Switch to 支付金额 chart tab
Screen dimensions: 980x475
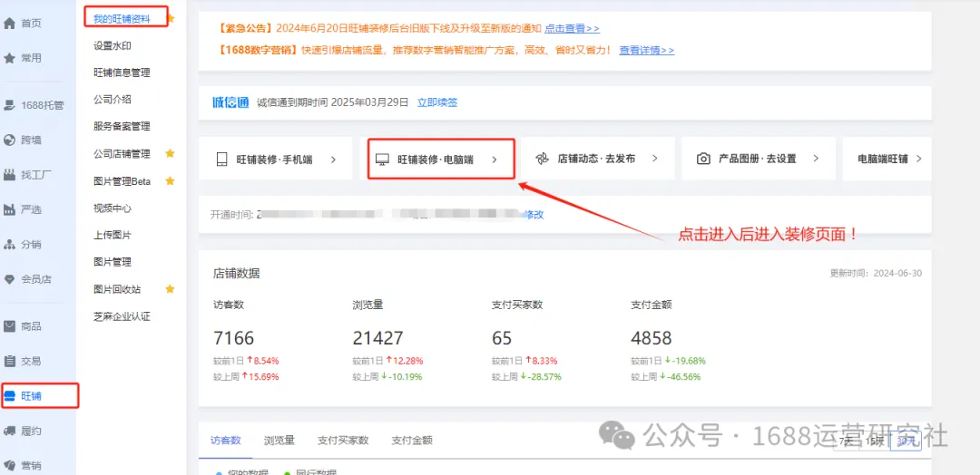point(413,440)
